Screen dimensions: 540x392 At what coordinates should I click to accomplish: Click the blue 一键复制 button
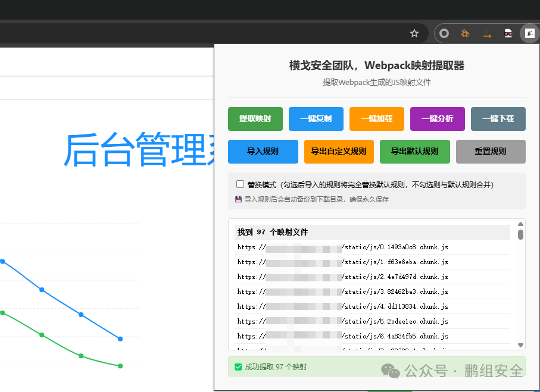click(x=316, y=119)
